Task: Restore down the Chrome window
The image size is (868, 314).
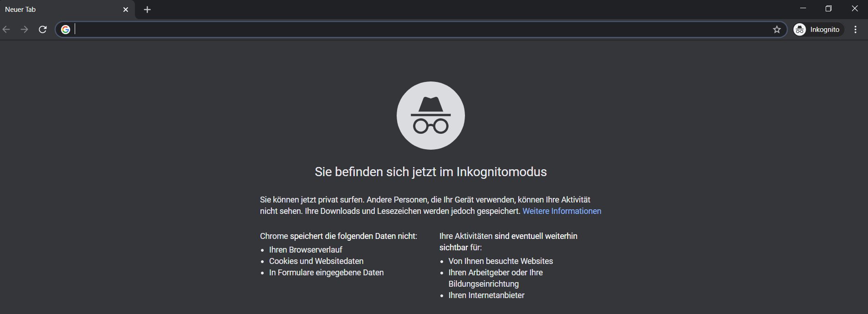Action: [829, 9]
